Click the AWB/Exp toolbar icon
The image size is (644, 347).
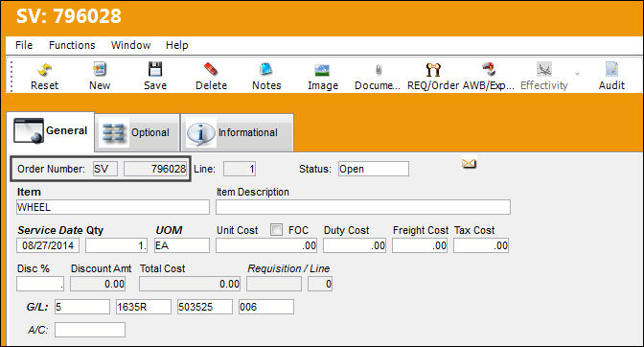(489, 69)
